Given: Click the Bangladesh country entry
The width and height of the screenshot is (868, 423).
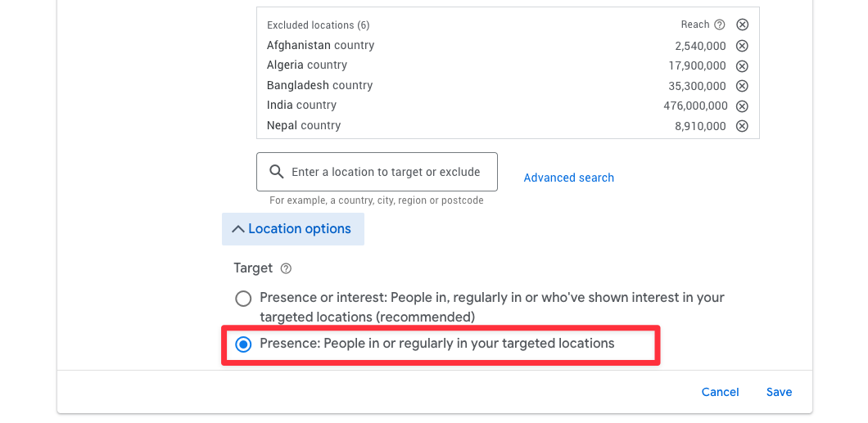Looking at the screenshot, I should pyautogui.click(x=319, y=86).
